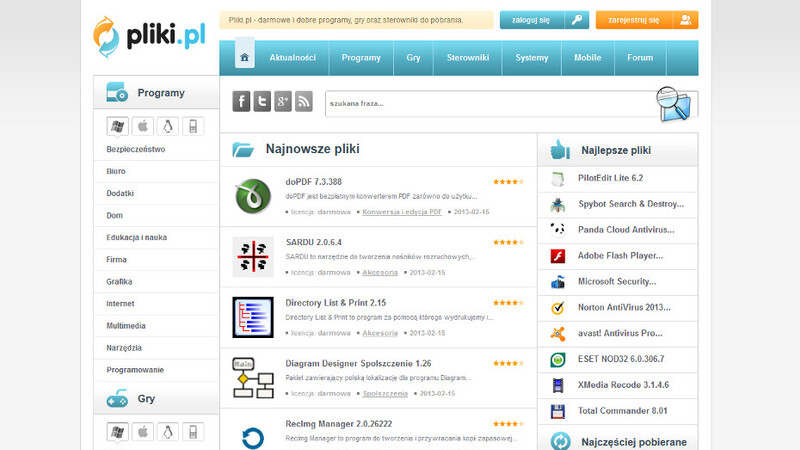Open the Programowanie category

pyautogui.click(x=135, y=370)
